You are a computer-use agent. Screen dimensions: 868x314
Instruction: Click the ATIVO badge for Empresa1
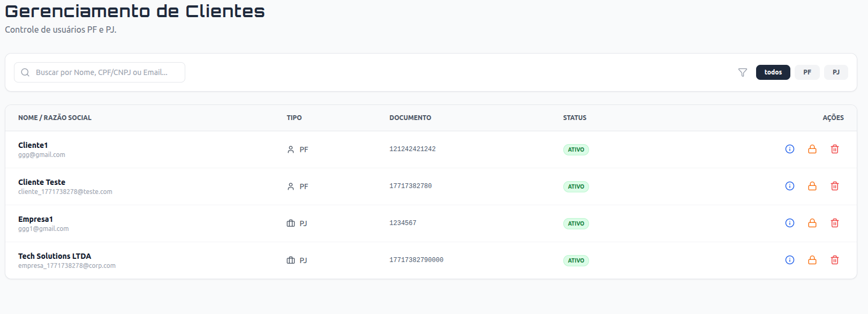click(576, 223)
